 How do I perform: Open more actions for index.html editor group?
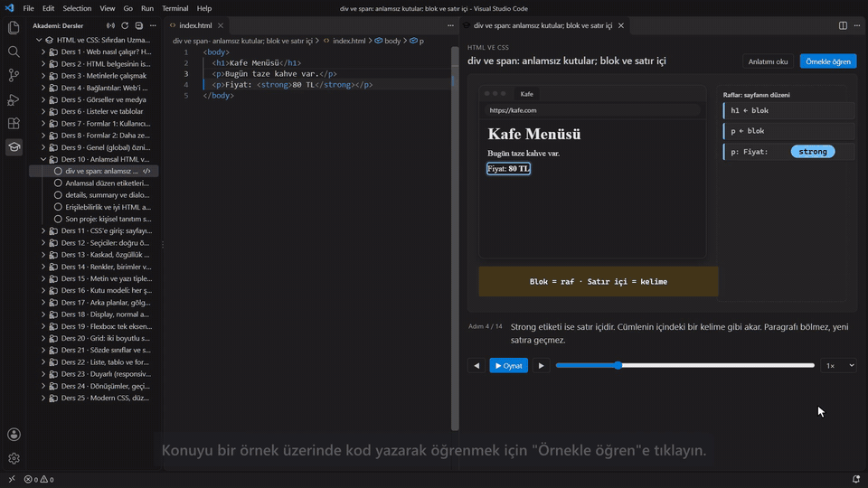click(450, 25)
